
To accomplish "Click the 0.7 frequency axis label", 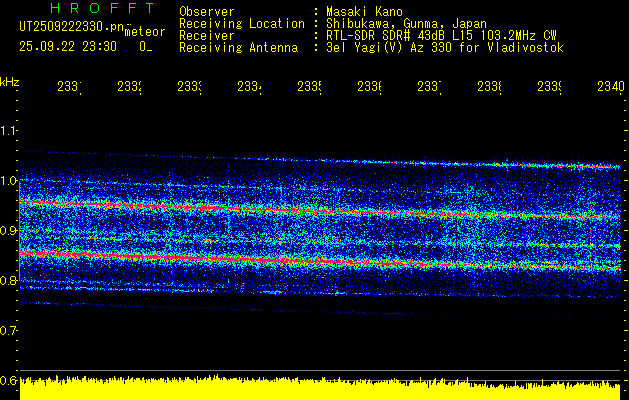I will coord(8,330).
